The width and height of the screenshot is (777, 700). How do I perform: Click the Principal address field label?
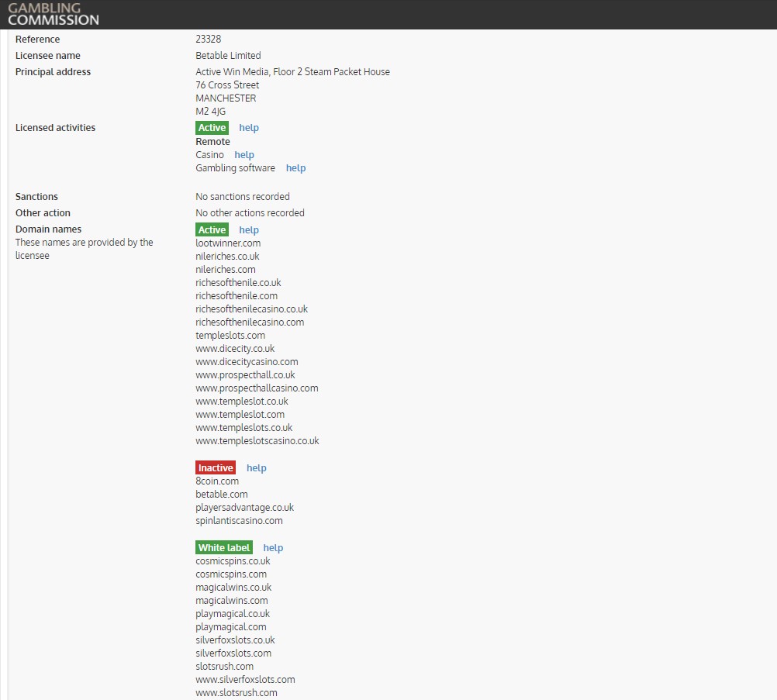point(53,72)
